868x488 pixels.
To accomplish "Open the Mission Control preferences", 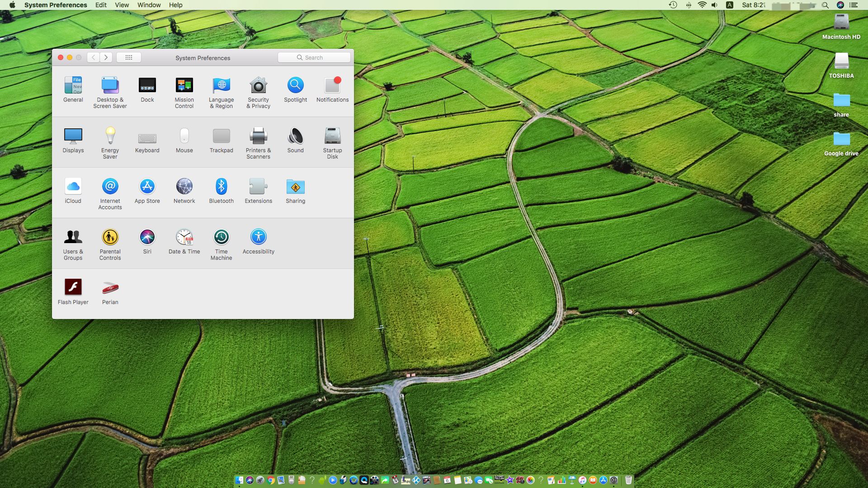I will click(x=184, y=86).
